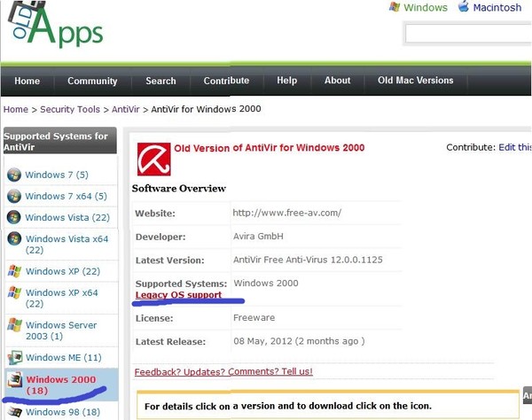
Task: Select the Windows ME (11) link
Action: [64, 358]
